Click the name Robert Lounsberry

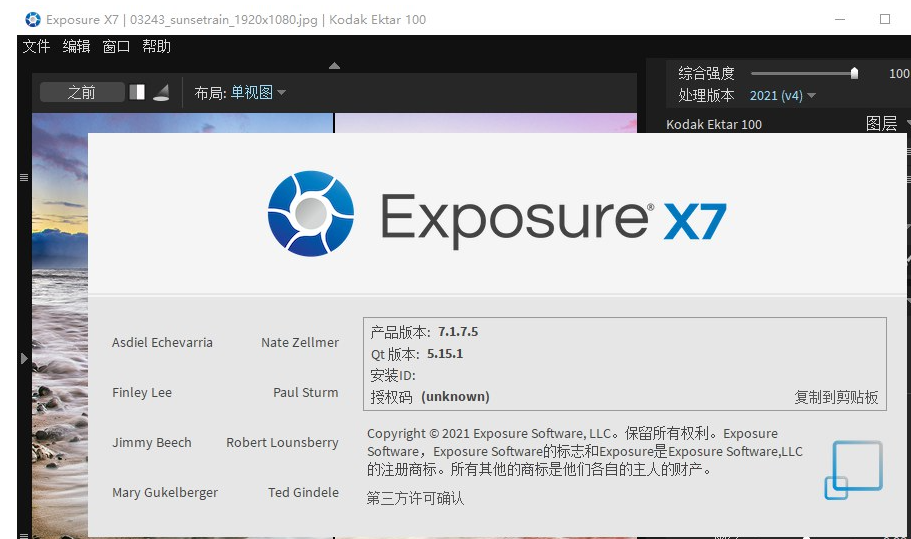click(x=282, y=443)
